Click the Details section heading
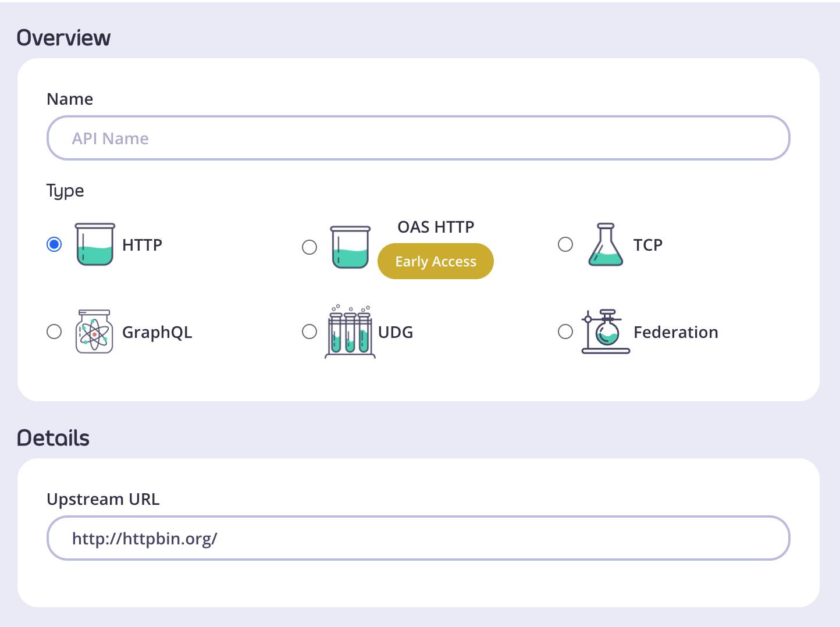Image resolution: width=840 pixels, height=627 pixels. coord(53,437)
